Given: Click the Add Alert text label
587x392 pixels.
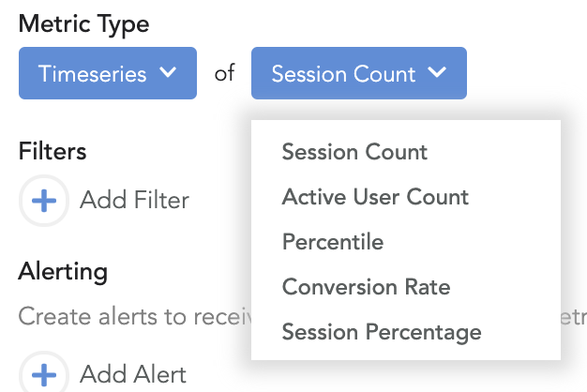Looking at the screenshot, I should pos(133,374).
